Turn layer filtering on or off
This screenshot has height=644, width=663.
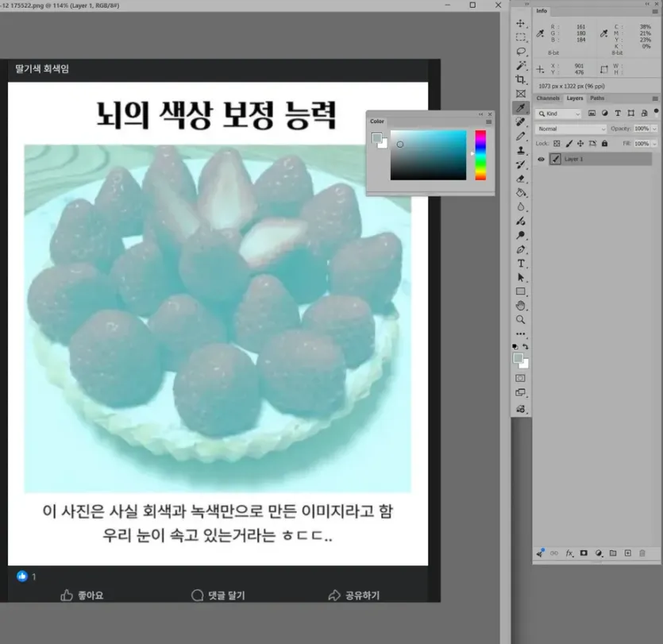(656, 112)
